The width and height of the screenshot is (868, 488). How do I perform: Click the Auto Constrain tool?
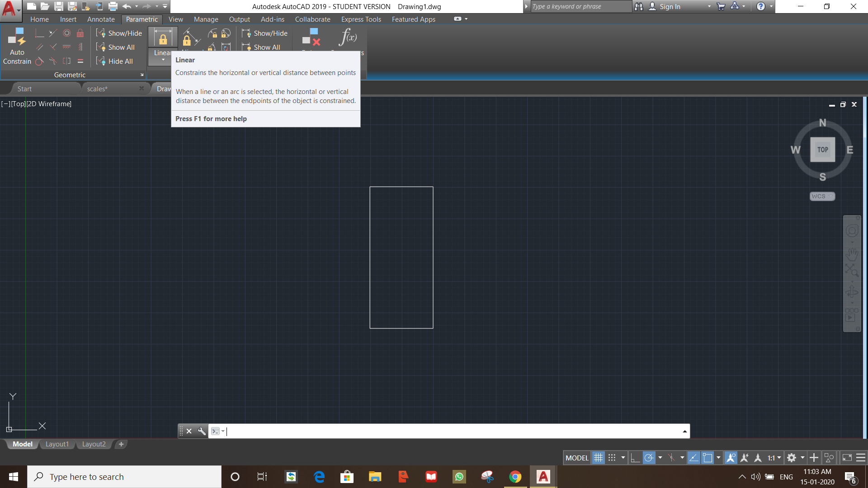[x=17, y=46]
